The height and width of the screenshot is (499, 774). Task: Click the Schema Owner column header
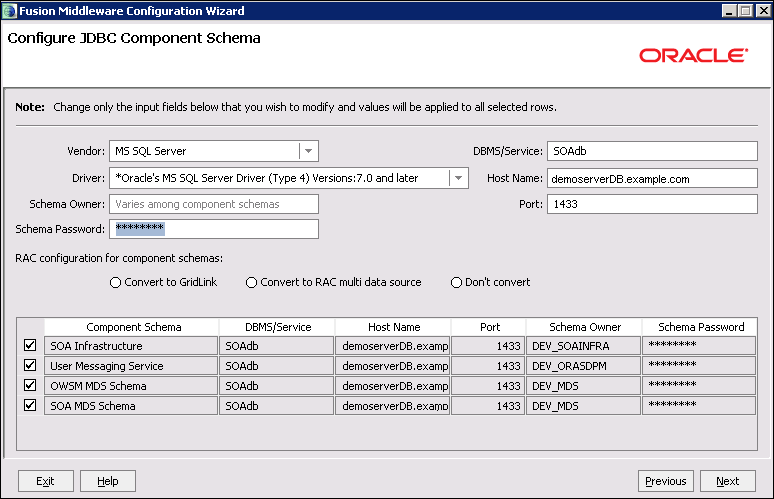point(584,327)
